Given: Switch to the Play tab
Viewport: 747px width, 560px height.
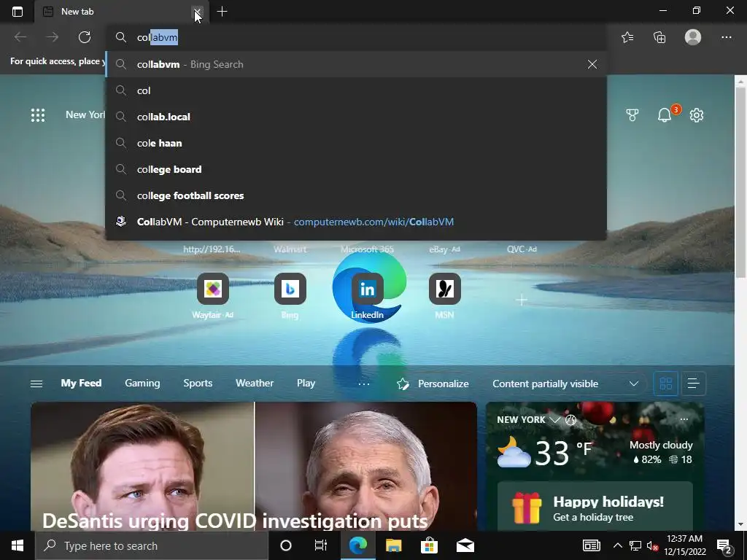Looking at the screenshot, I should [306, 383].
